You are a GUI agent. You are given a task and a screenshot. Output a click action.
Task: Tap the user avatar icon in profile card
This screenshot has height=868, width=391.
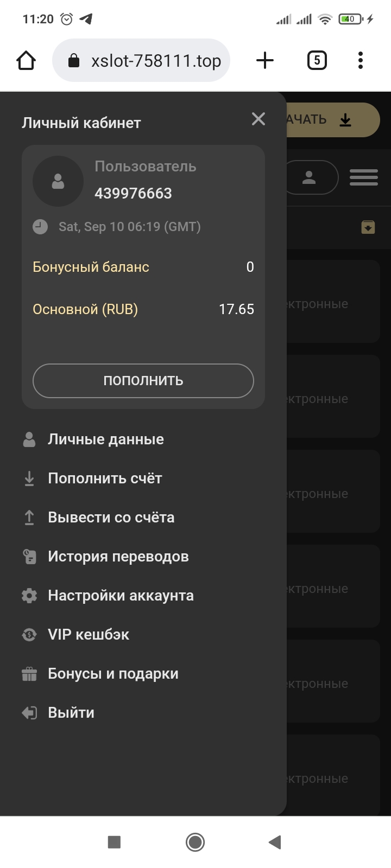tap(58, 181)
